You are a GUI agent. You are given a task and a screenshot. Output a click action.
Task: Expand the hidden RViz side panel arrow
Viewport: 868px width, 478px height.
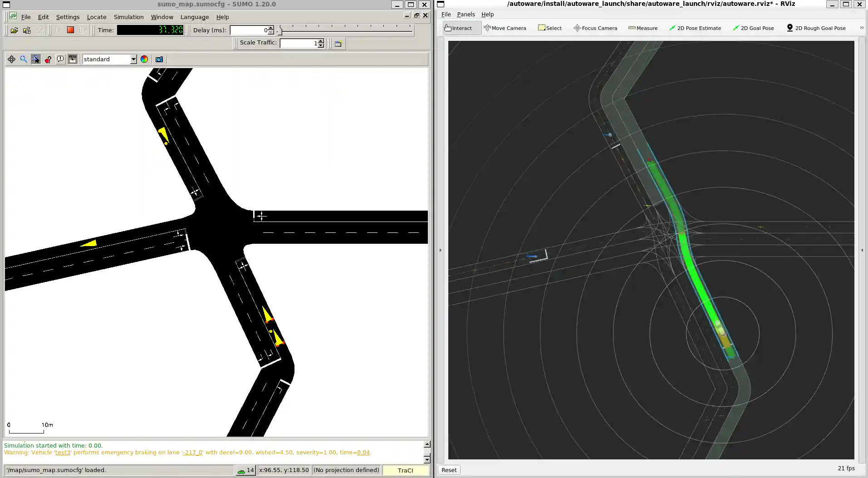tap(440, 250)
